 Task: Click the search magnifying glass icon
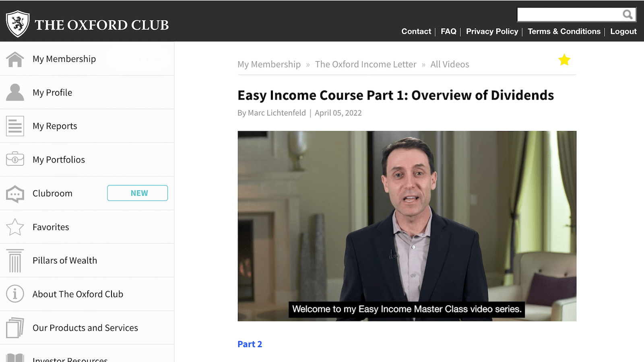627,15
